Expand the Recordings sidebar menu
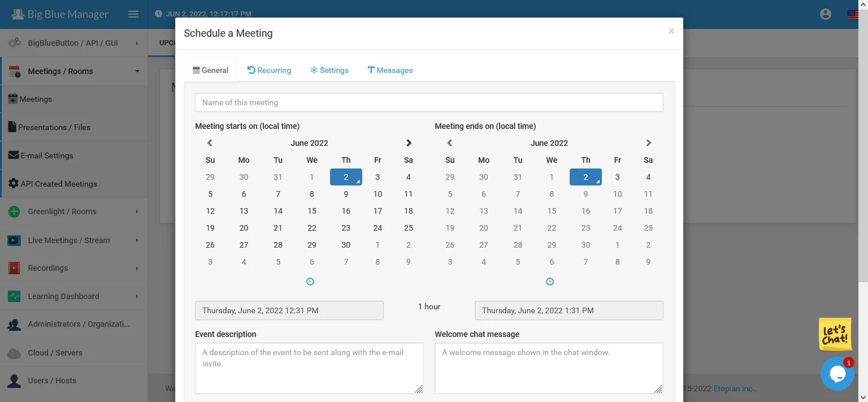The width and height of the screenshot is (868, 402). click(73, 268)
